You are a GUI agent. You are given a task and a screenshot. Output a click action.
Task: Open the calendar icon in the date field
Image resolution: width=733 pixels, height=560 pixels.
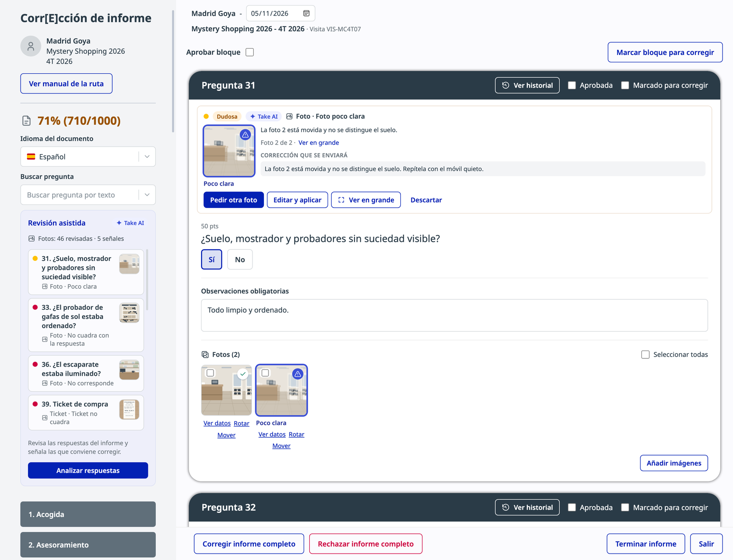point(306,13)
